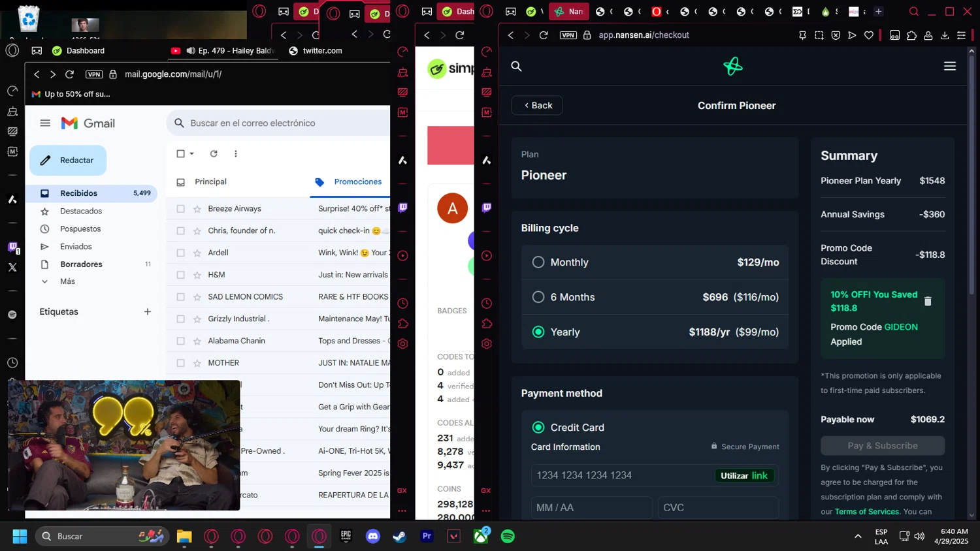This screenshot has width=980, height=551.
Task: Add a new label with plus in Etiquetas
Action: (x=148, y=311)
